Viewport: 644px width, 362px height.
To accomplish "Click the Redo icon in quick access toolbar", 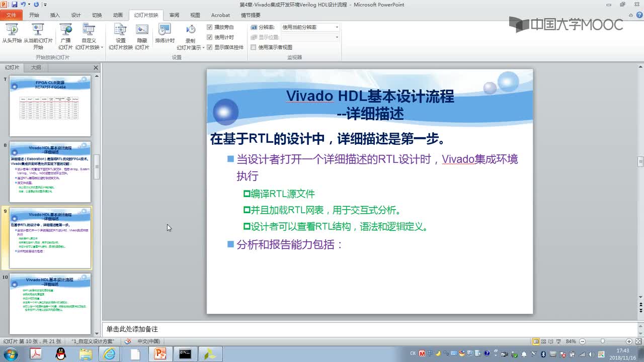I will click(36, 5).
